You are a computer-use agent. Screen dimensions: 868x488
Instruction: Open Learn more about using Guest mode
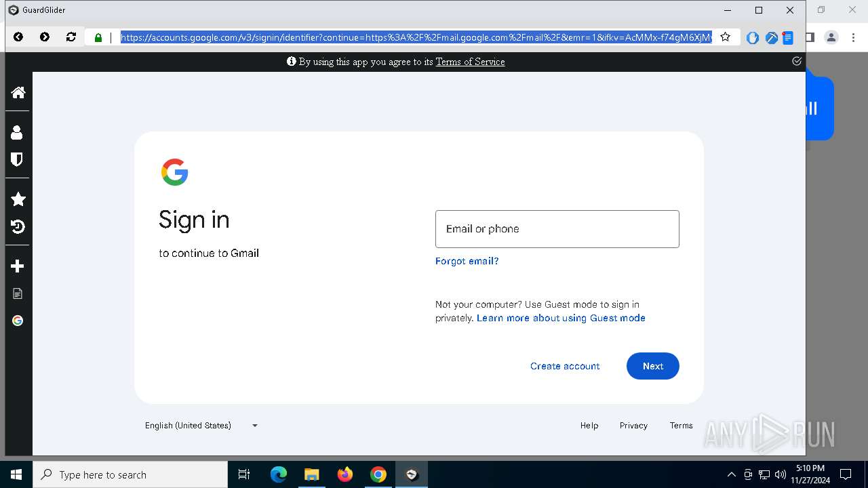click(561, 318)
